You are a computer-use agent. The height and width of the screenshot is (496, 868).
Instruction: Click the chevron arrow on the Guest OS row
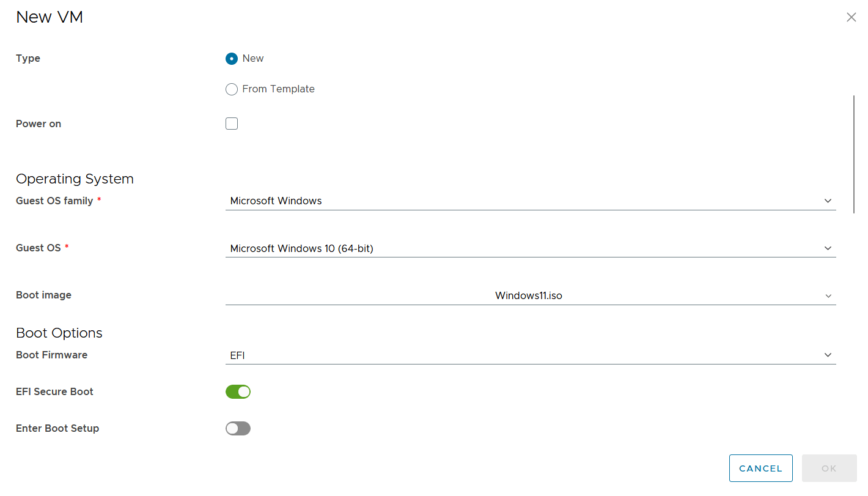828,248
